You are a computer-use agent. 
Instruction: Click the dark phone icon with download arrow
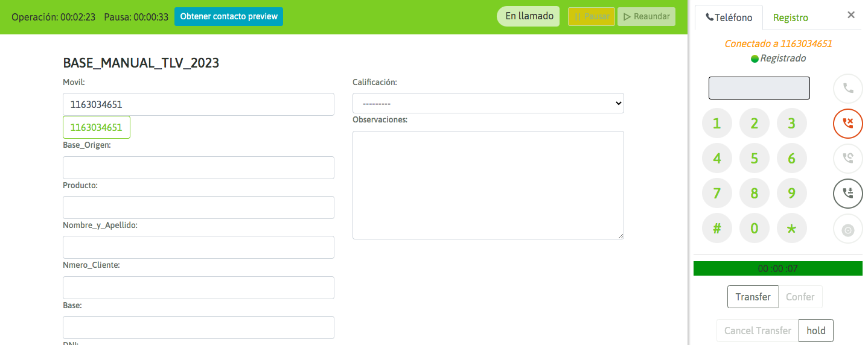tap(847, 194)
